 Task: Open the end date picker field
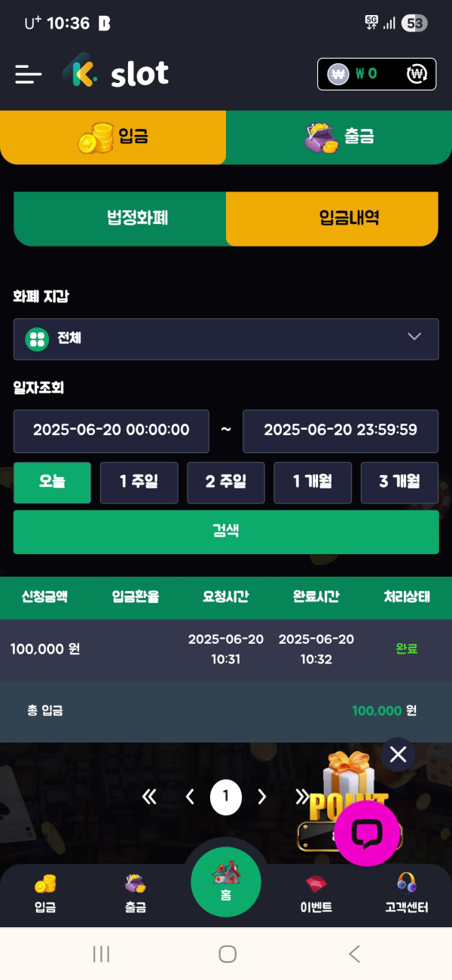(341, 430)
